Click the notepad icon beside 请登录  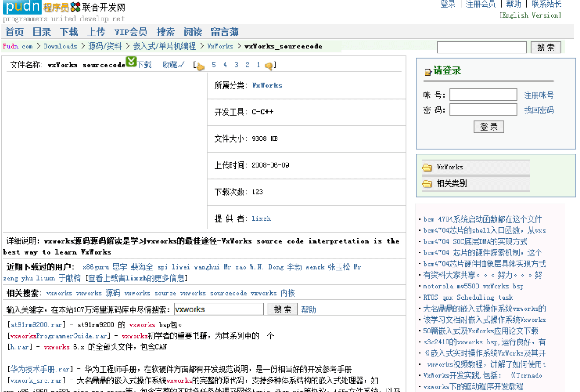click(428, 72)
